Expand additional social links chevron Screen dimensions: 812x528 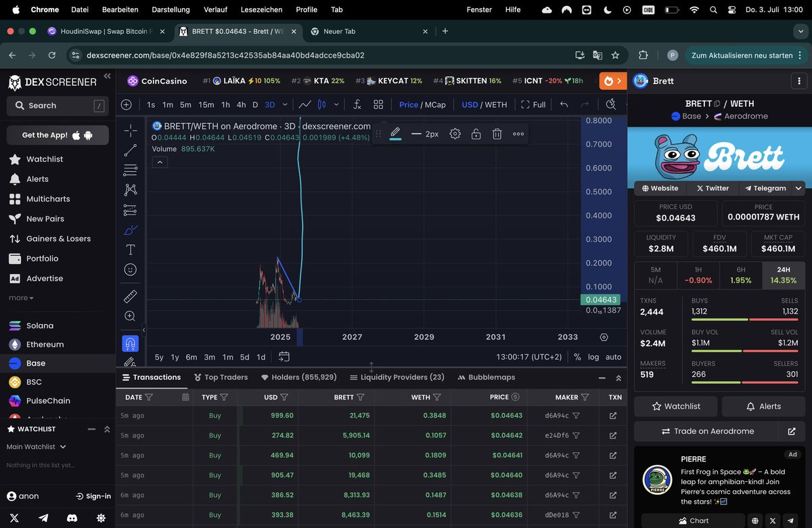[x=798, y=188]
